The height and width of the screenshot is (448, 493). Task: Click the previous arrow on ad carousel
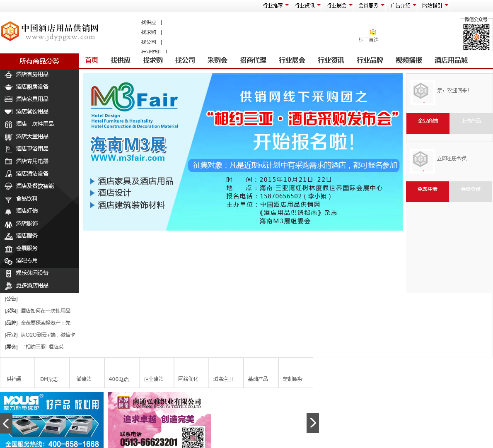6,423
